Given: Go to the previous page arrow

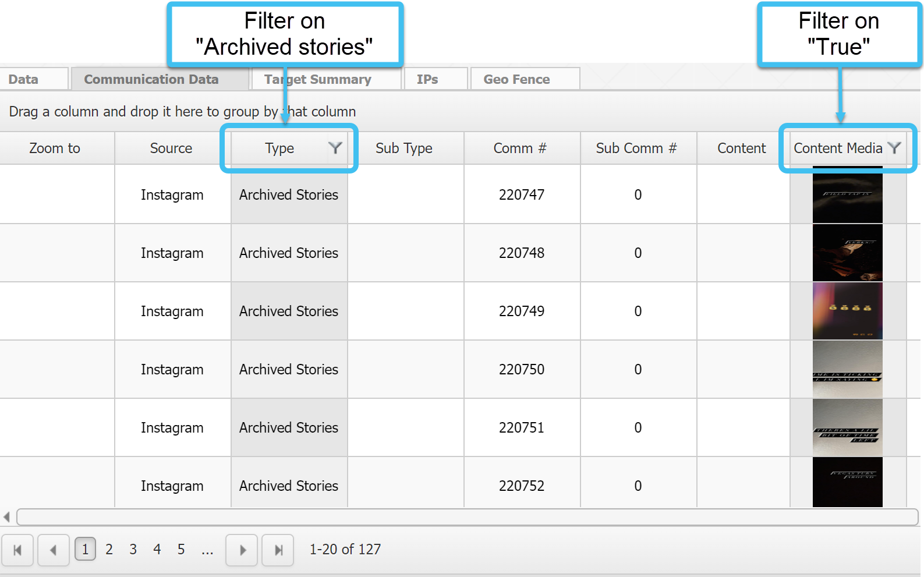Looking at the screenshot, I should [x=54, y=550].
